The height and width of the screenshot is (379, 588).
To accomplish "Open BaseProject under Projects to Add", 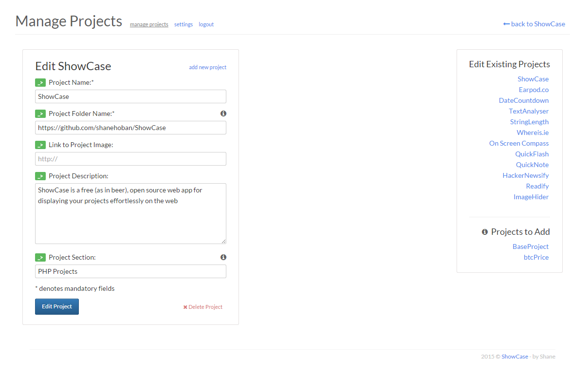I will coord(530,246).
